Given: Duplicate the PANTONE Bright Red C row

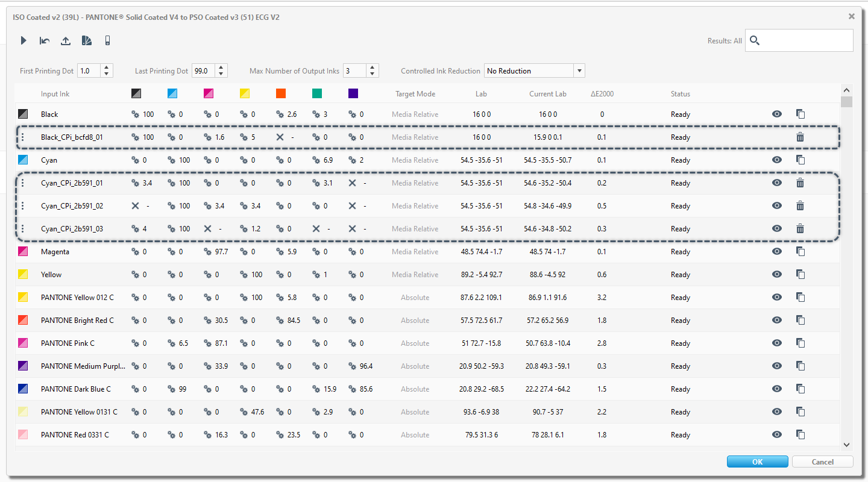Looking at the screenshot, I should [800, 320].
